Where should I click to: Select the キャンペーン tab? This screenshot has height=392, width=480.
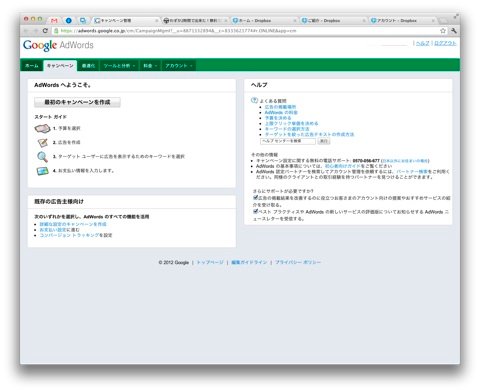click(x=60, y=66)
